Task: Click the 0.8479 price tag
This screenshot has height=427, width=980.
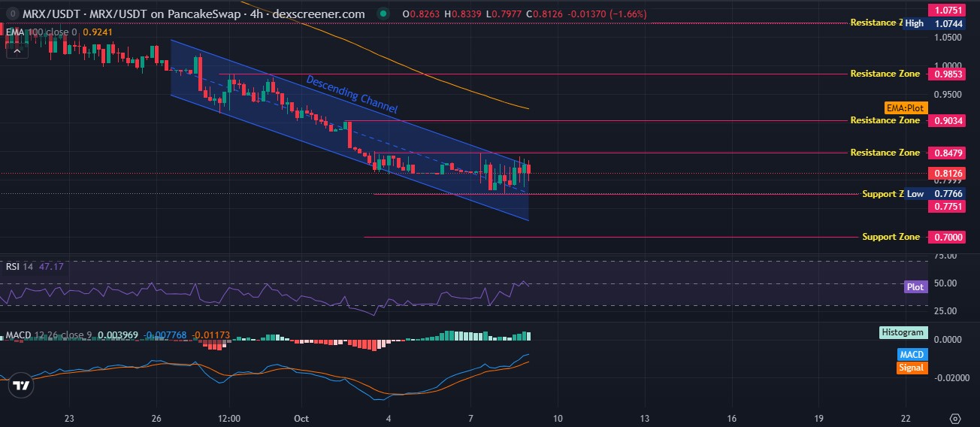Action: coord(947,153)
